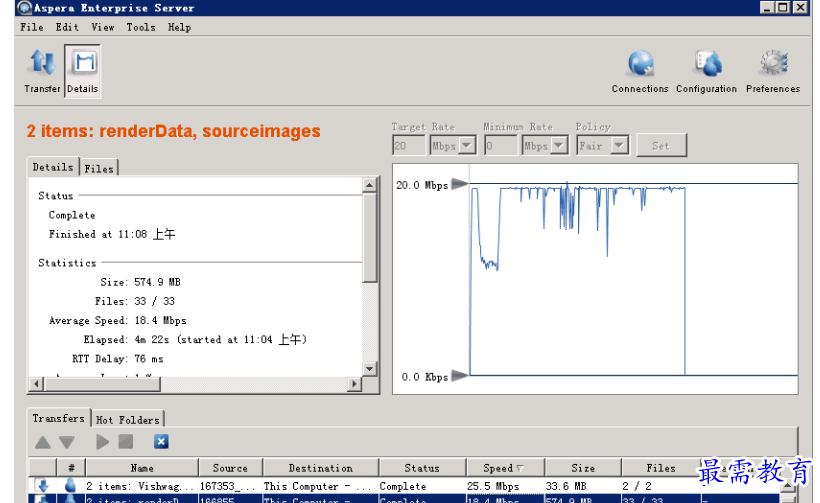Screen dimensions: 820x503
Task: Open the Help menu
Action: pos(179,27)
